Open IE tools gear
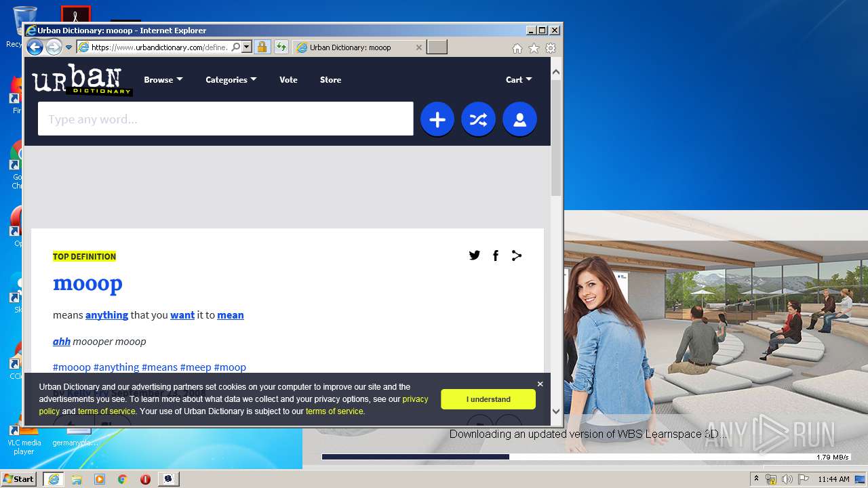Viewport: 868px width, 488px height. tap(551, 48)
